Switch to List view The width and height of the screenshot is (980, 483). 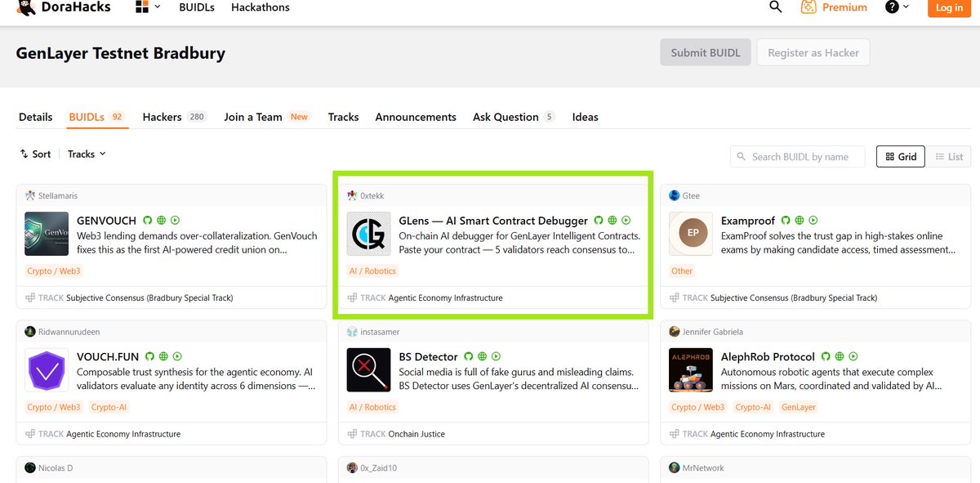pos(949,156)
